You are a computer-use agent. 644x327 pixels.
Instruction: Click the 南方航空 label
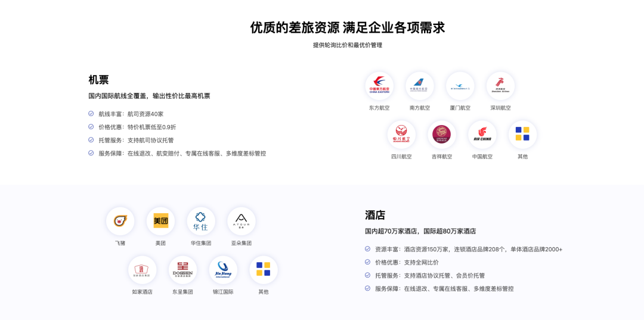(419, 108)
